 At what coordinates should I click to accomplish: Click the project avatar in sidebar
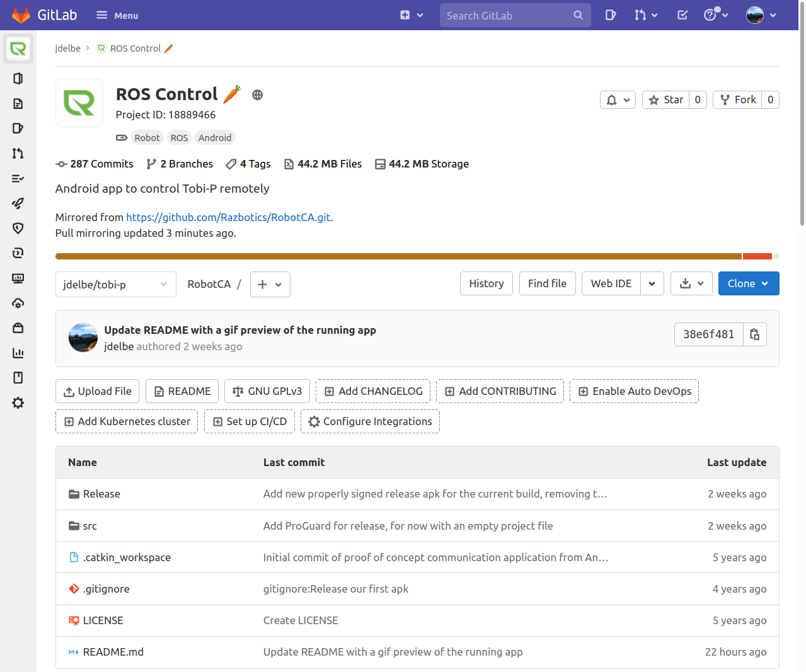18,48
